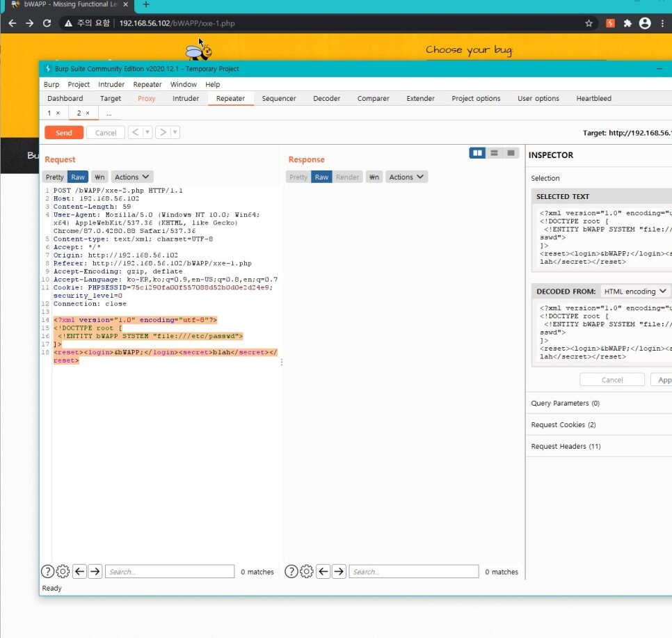
Task: Open the User options tab
Action: click(x=538, y=98)
